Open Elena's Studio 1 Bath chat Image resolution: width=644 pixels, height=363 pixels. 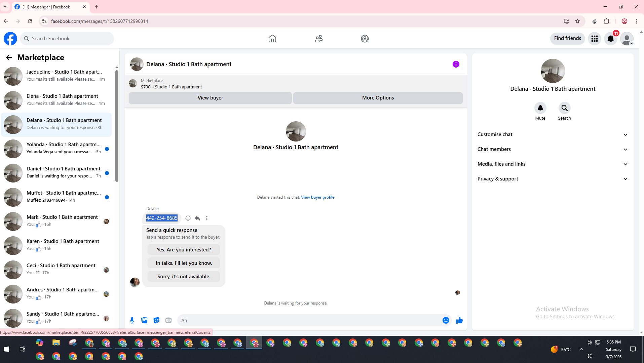pyautogui.click(x=56, y=100)
